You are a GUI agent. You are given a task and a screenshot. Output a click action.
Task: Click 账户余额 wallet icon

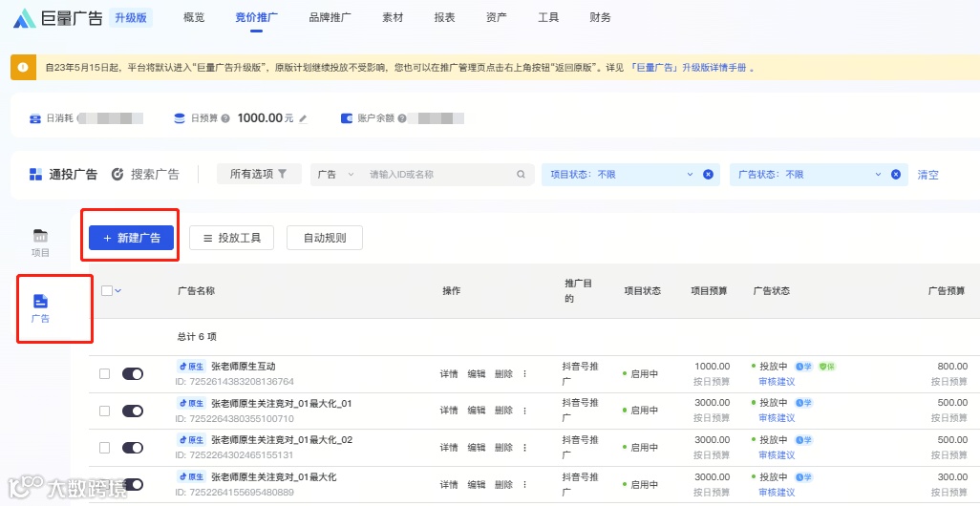click(347, 118)
